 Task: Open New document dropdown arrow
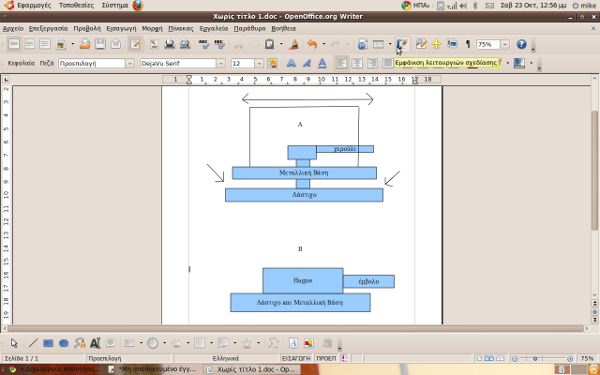pyautogui.click(x=72, y=44)
